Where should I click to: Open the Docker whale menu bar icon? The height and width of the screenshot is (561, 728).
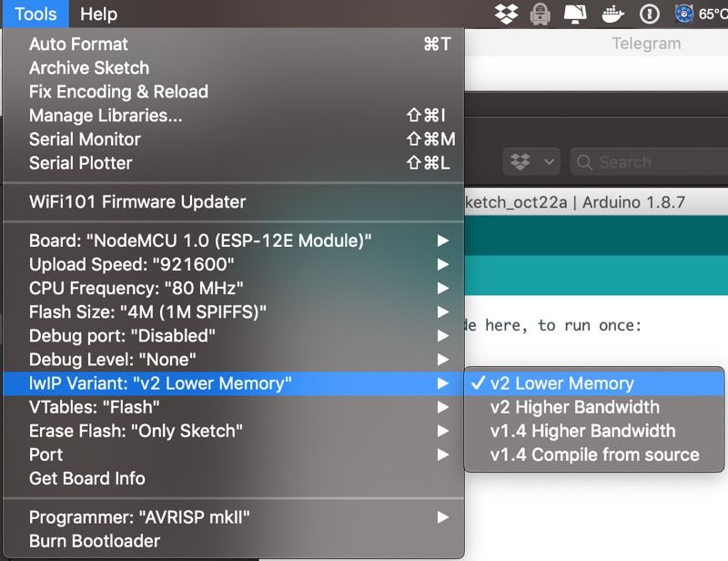(612, 14)
